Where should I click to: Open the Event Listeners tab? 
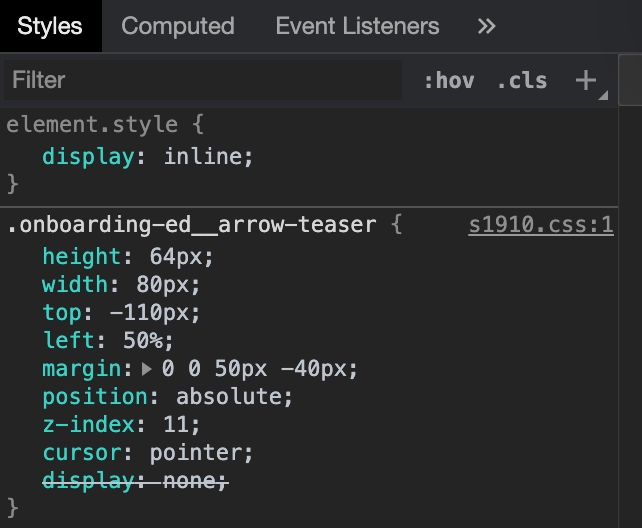tap(357, 26)
